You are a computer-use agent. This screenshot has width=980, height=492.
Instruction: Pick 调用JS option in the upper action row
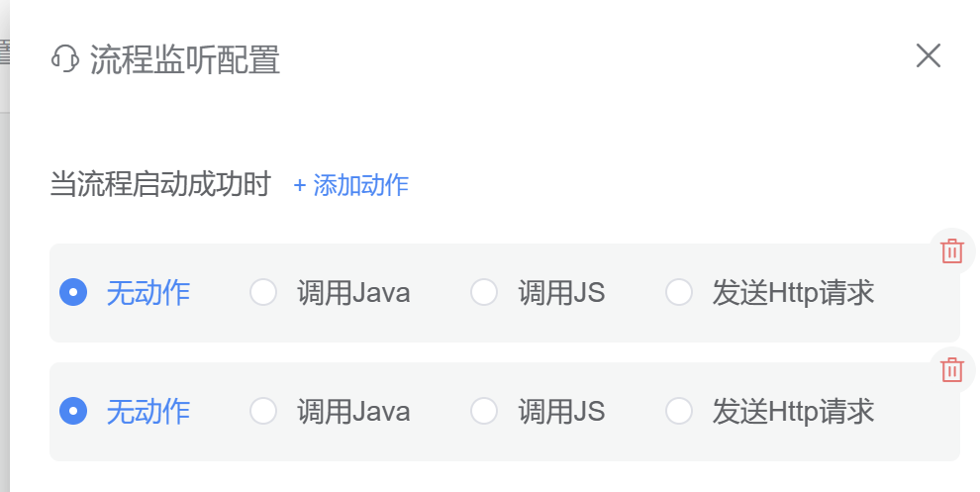click(484, 292)
